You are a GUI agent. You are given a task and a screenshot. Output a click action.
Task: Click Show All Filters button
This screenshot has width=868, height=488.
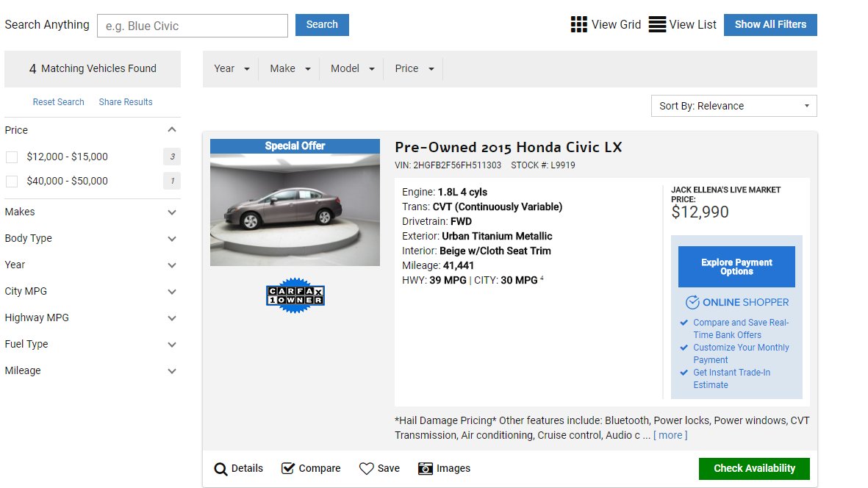770,25
